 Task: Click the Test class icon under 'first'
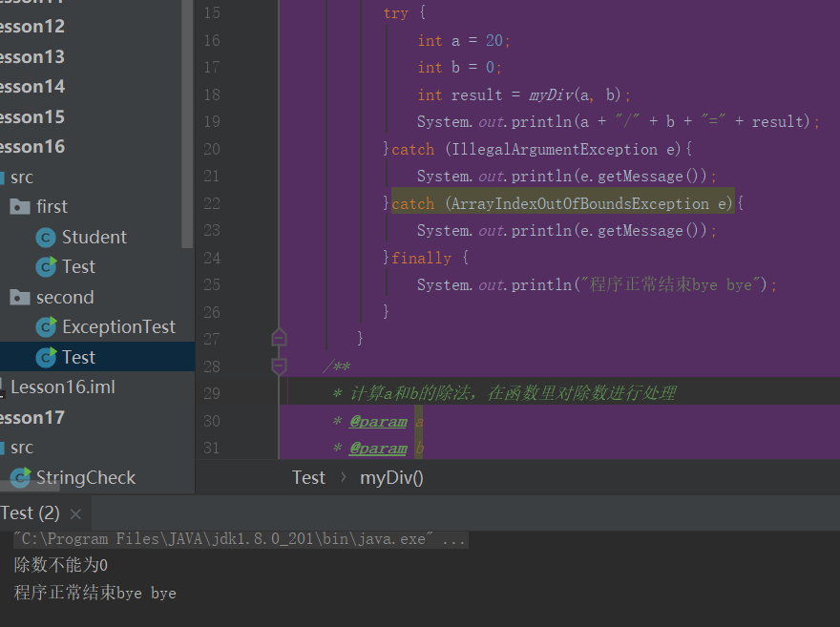[x=46, y=267]
